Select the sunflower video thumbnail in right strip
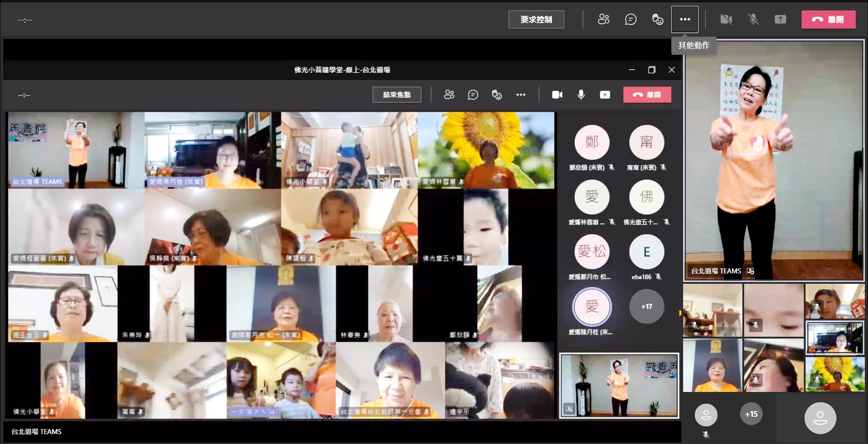Image resolution: width=868 pixels, height=444 pixels. click(835, 374)
